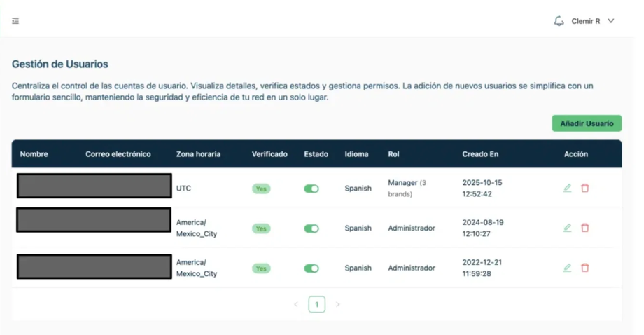Click Yes badge for user created 2024-08-19
The height and width of the screenshot is (335, 644).
pos(261,228)
